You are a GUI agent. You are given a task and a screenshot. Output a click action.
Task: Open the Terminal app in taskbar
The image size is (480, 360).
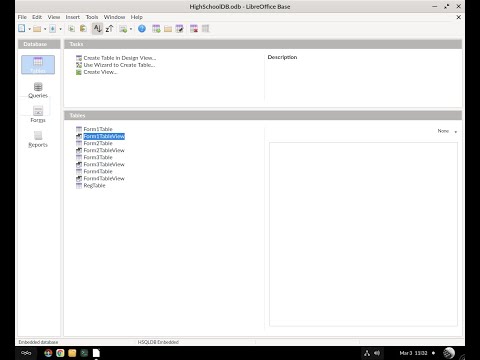(84, 353)
